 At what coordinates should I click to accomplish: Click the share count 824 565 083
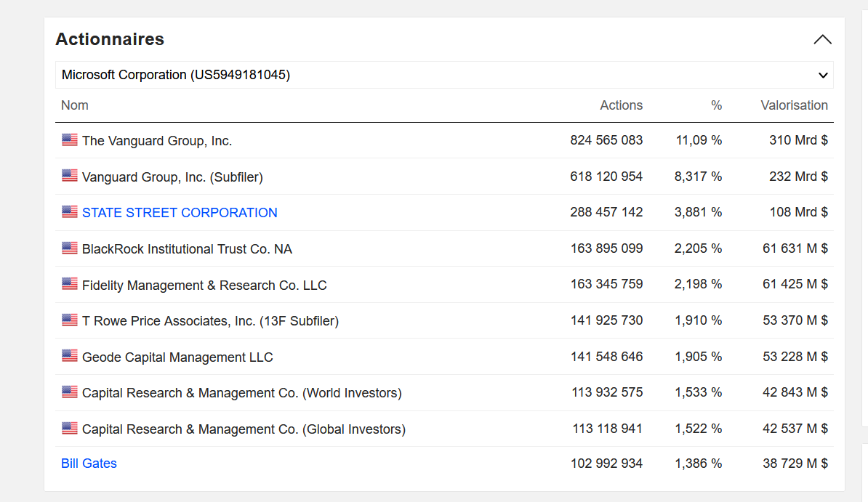(606, 140)
